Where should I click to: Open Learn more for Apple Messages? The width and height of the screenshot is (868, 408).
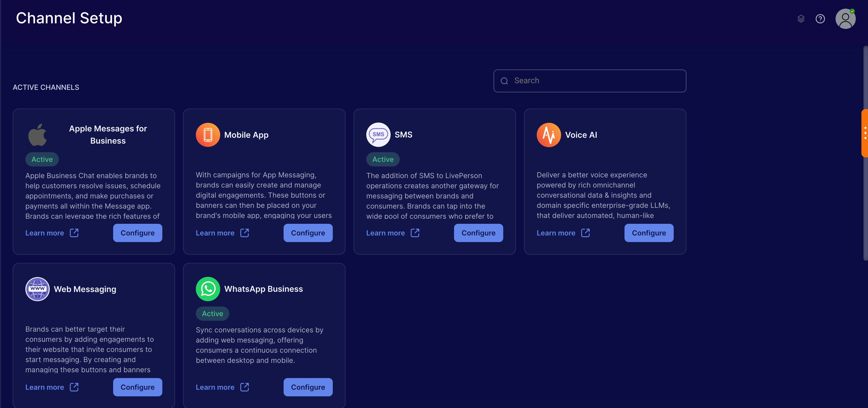[45, 233]
